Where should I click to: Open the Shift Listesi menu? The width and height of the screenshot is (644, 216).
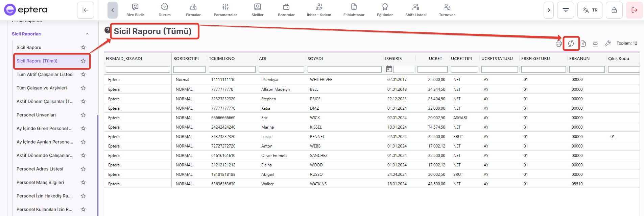(x=416, y=10)
